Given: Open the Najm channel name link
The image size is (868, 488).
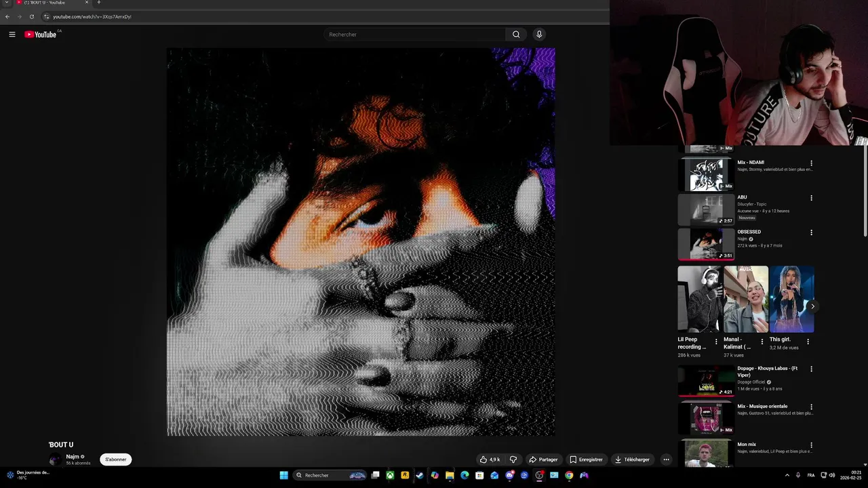Looking at the screenshot, I should pos(73,457).
